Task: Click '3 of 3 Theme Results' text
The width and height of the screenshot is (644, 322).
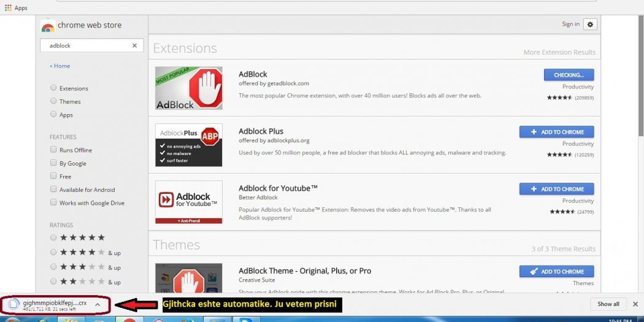Action: click(x=563, y=249)
